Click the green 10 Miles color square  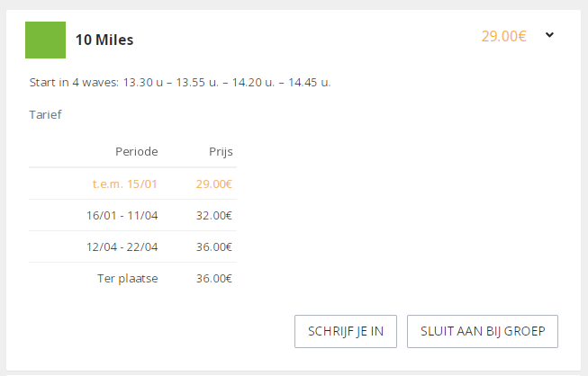coord(45,40)
